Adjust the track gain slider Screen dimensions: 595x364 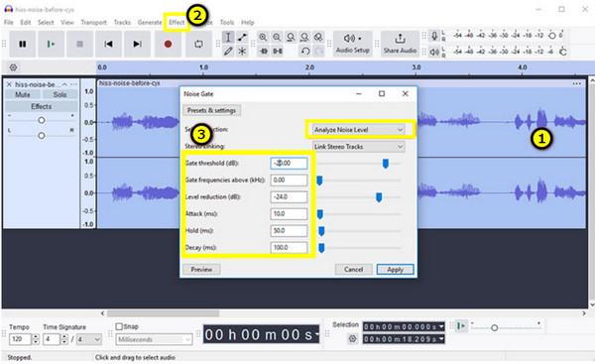pyautogui.click(x=42, y=120)
